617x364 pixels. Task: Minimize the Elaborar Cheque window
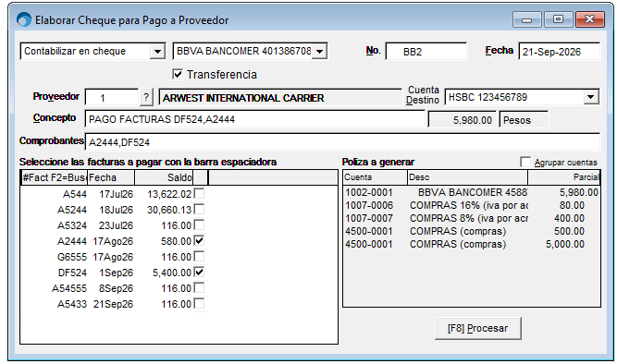[x=526, y=19]
